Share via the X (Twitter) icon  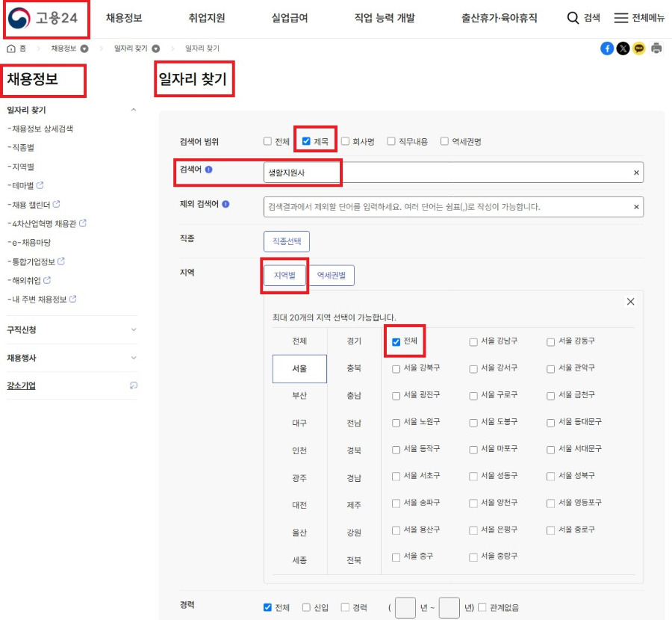(x=622, y=48)
